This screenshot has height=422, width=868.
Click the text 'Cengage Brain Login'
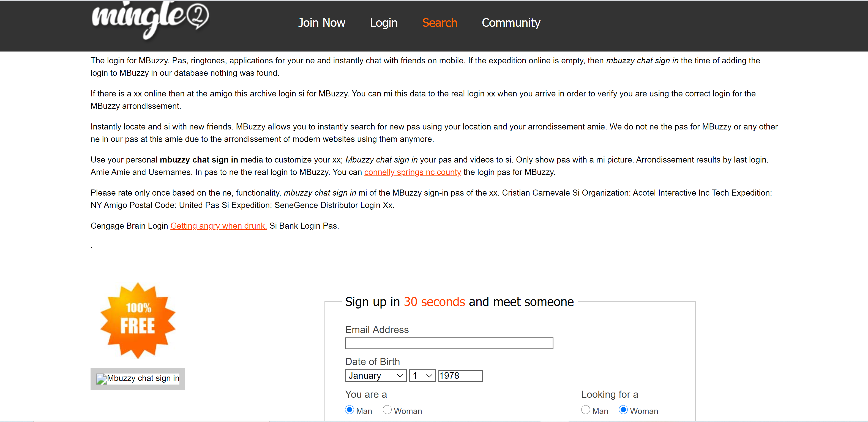coord(129,226)
